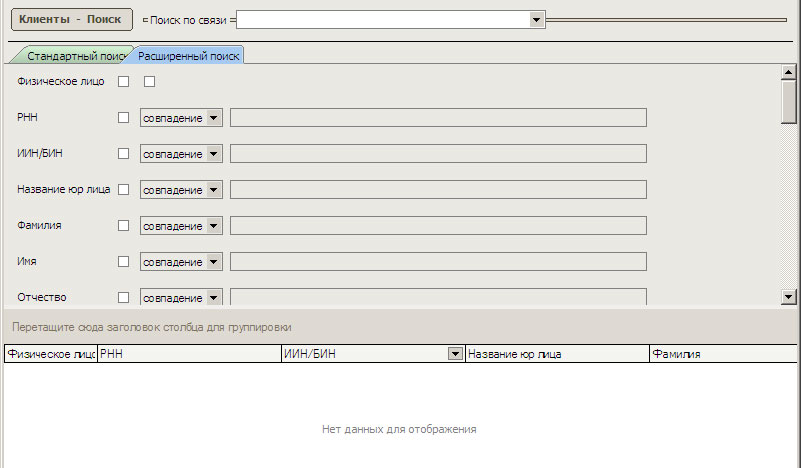Switch to Стандартный поиск tab
Screen dimensions: 801x468
tap(74, 56)
